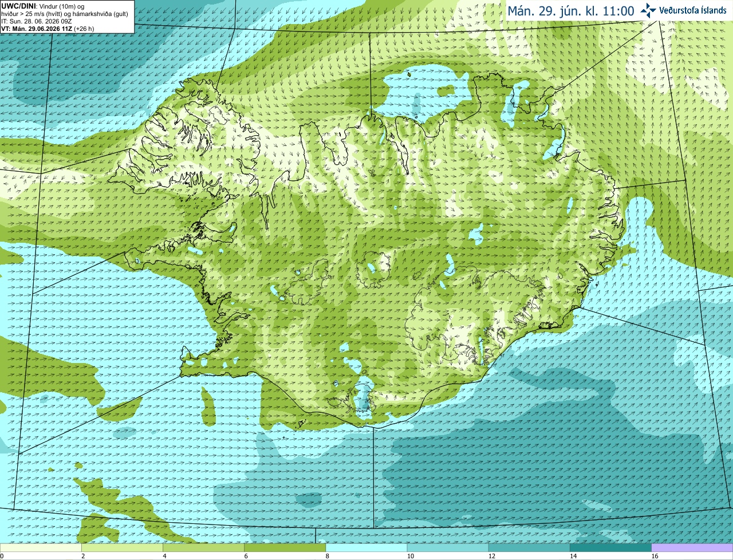The width and height of the screenshot is (733, 560).
Task: Click the legend label 16
Action: point(655,556)
